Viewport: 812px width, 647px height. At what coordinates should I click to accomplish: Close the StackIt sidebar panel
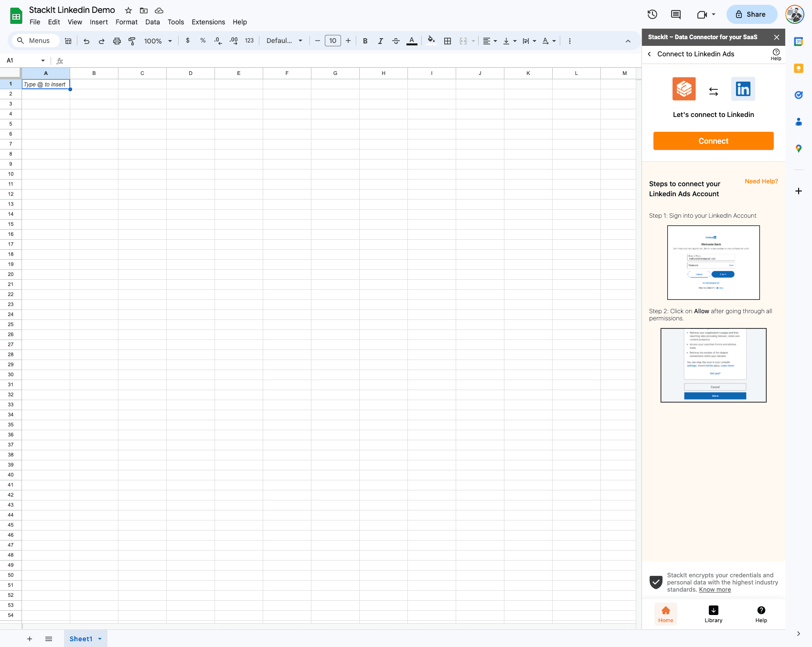pos(777,37)
